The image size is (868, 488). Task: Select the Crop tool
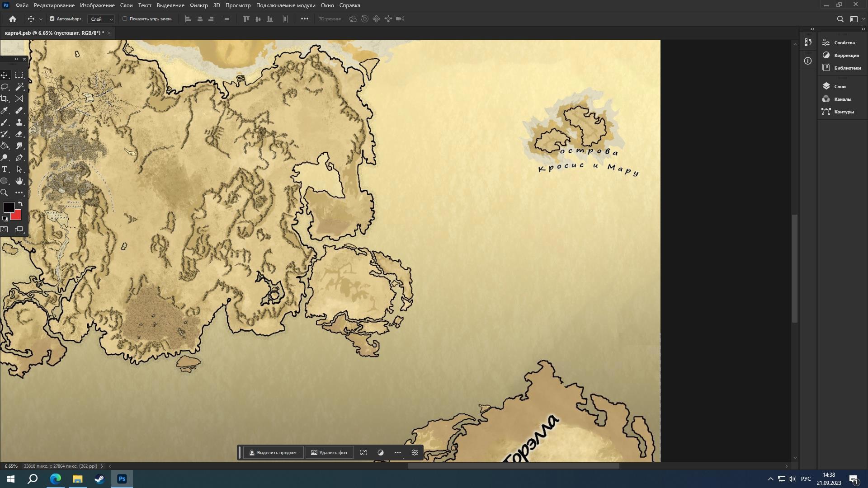(5, 99)
